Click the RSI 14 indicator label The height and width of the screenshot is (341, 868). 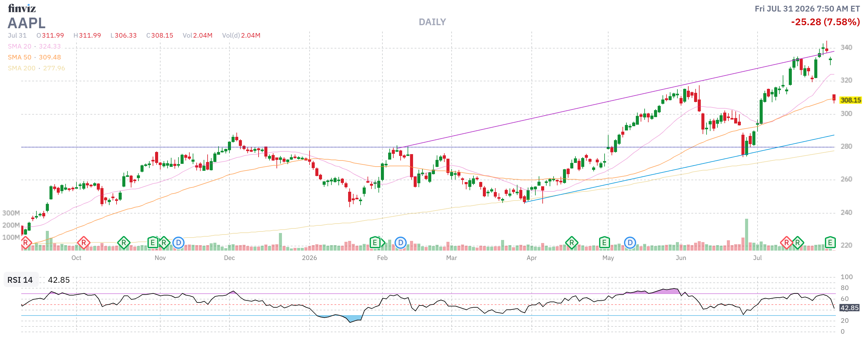20,280
